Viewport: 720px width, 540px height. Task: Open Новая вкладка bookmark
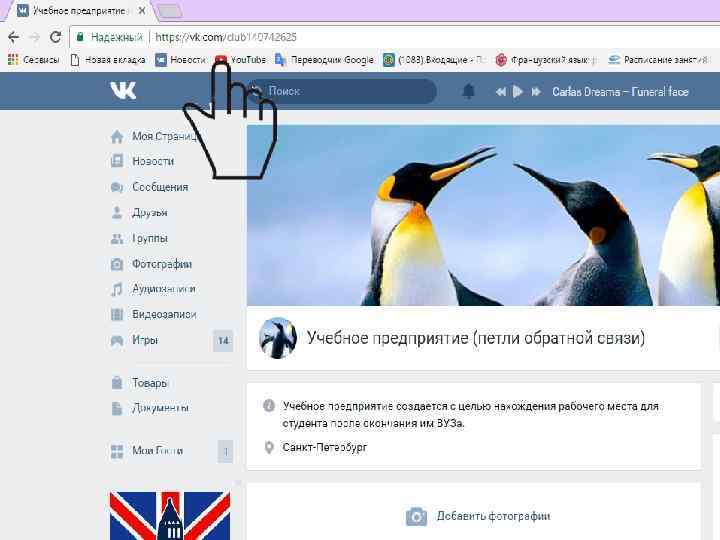108,60
